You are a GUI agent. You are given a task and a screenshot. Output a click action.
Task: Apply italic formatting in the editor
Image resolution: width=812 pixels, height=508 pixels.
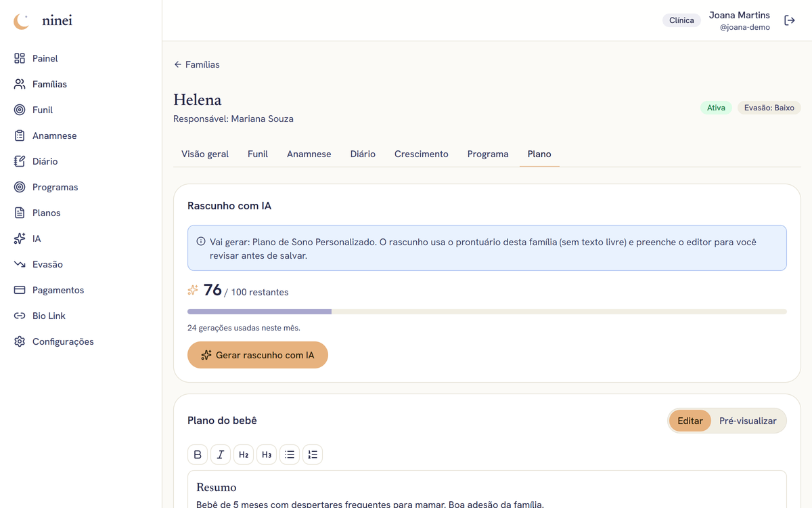221,454
